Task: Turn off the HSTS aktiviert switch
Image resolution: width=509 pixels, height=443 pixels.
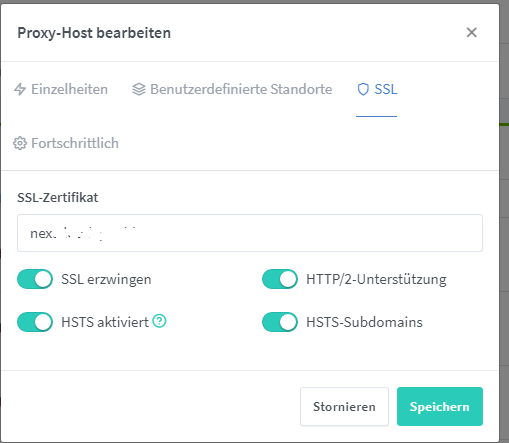Action: (35, 322)
